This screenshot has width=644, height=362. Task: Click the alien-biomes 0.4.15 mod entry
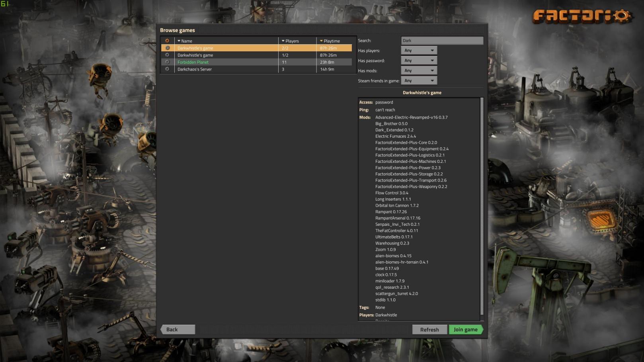coord(393,256)
